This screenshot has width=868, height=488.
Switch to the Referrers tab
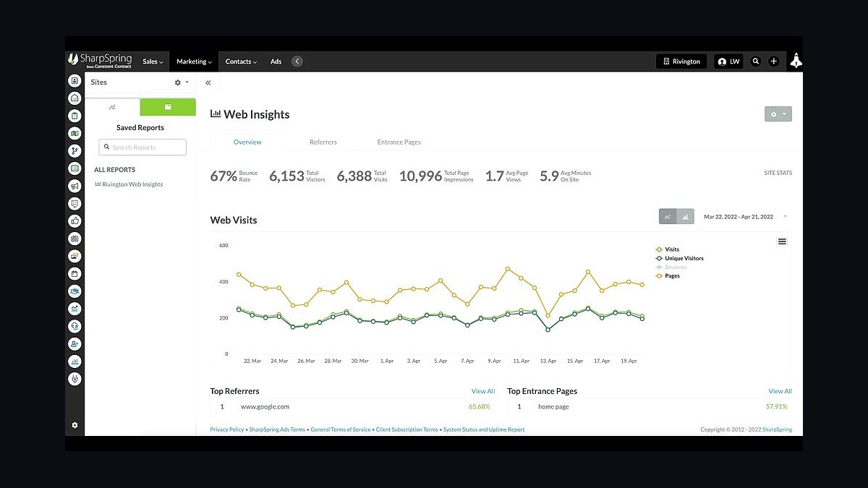pyautogui.click(x=323, y=142)
